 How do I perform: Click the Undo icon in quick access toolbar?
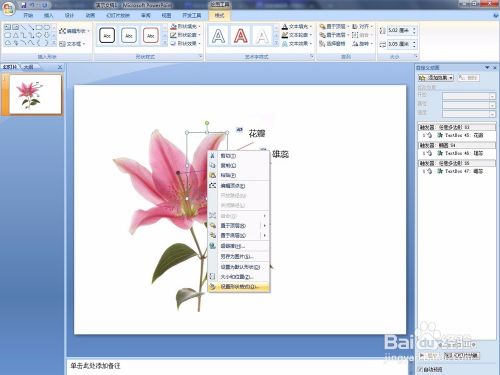pos(33,5)
